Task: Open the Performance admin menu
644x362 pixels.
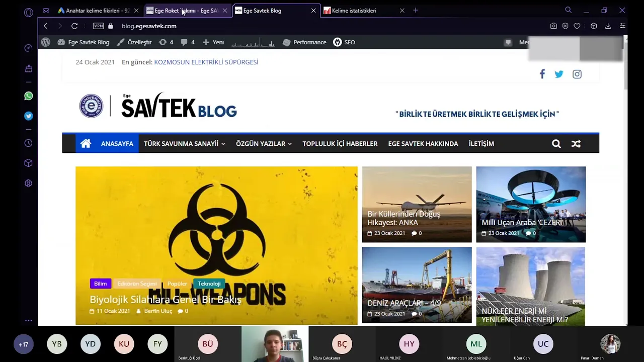Action: [x=304, y=42]
